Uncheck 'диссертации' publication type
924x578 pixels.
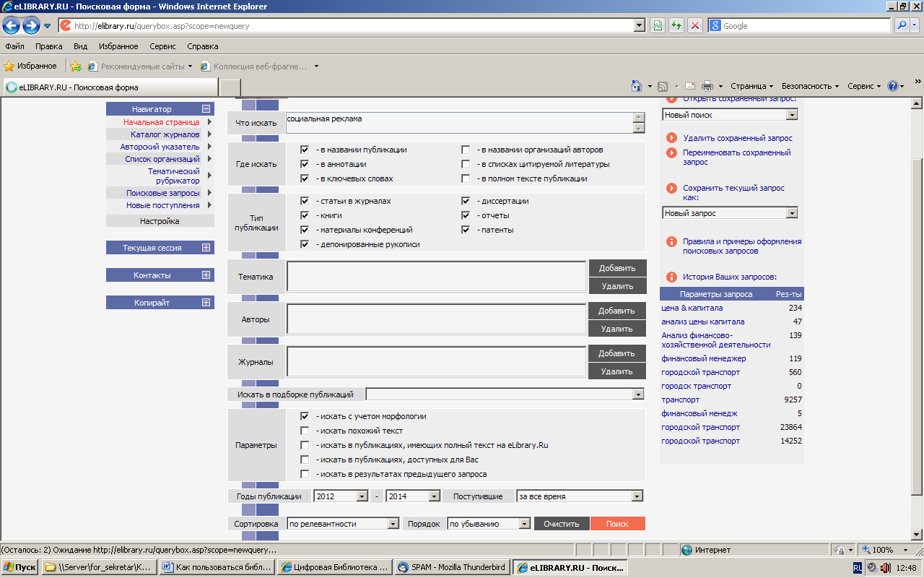coord(466,201)
